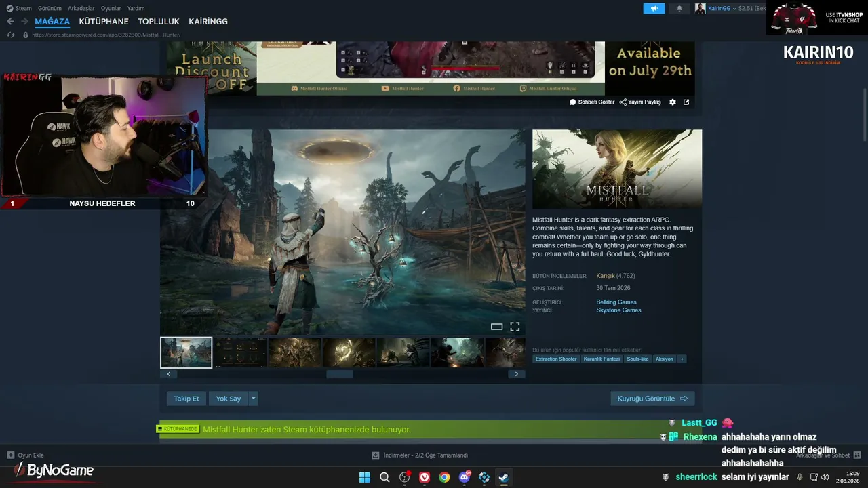Open the downloads icon in the bottom bar
The height and width of the screenshot is (488, 868).
(x=375, y=455)
